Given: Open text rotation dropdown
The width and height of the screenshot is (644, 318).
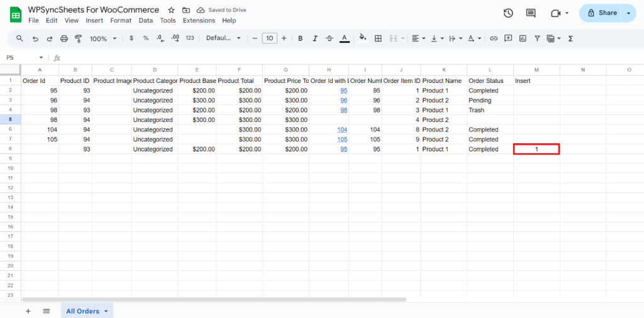Looking at the screenshot, I should [x=474, y=38].
